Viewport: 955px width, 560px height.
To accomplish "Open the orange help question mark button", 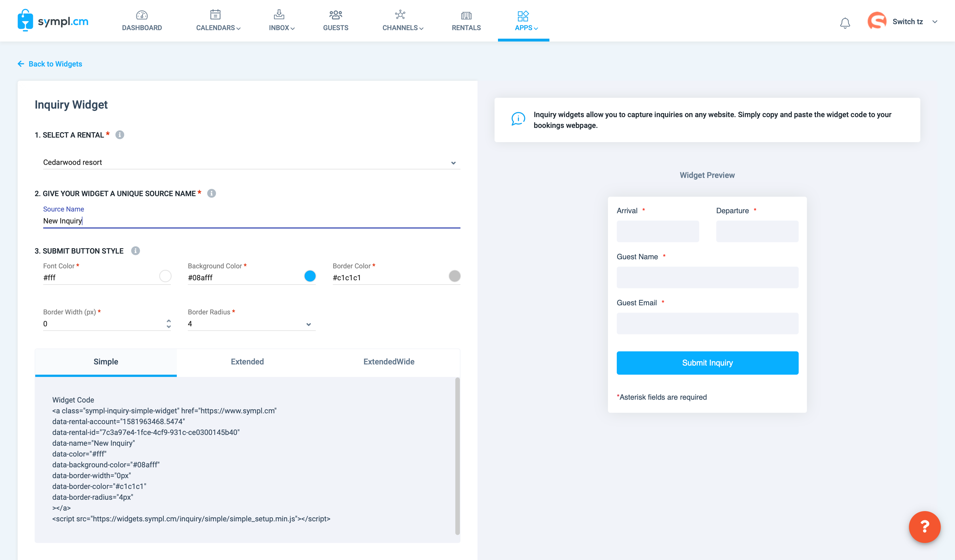I will 924,527.
